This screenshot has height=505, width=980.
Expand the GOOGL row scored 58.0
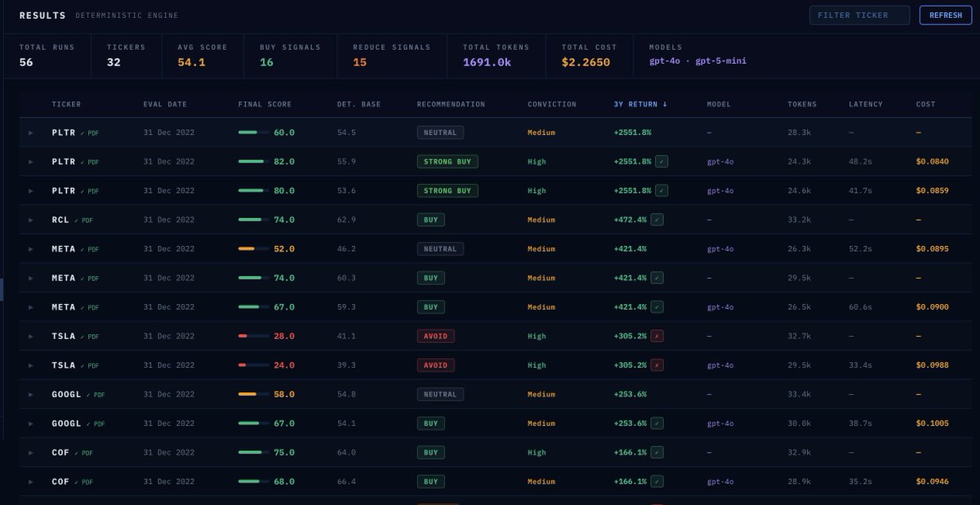(31, 395)
